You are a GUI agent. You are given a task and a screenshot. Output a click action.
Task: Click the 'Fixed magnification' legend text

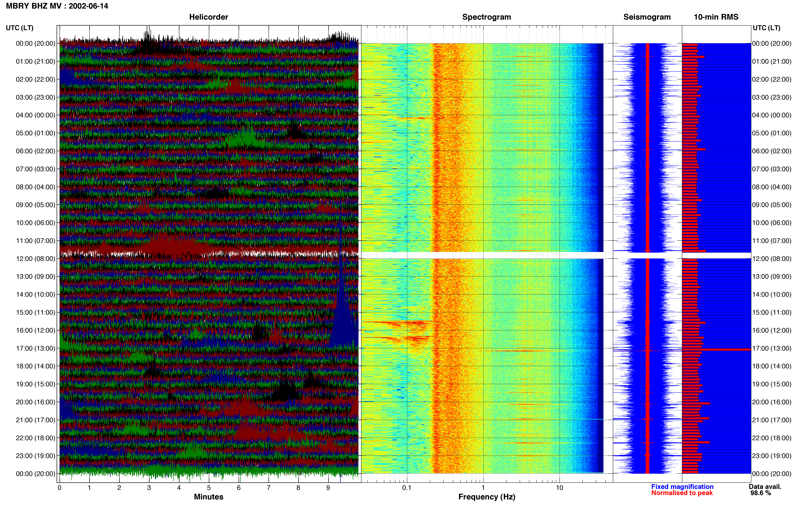pyautogui.click(x=682, y=487)
